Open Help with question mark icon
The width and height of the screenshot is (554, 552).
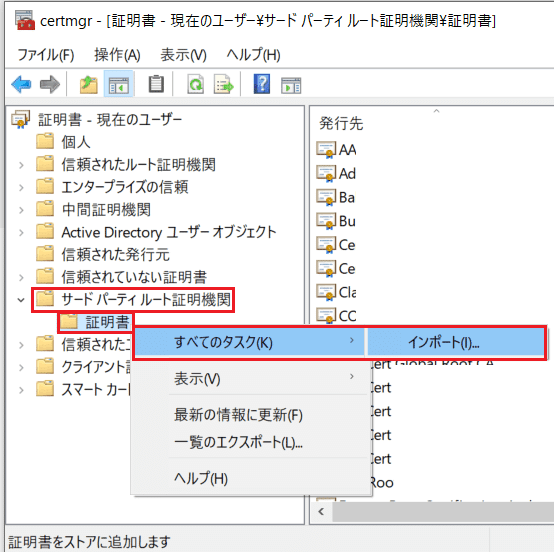pos(262,84)
